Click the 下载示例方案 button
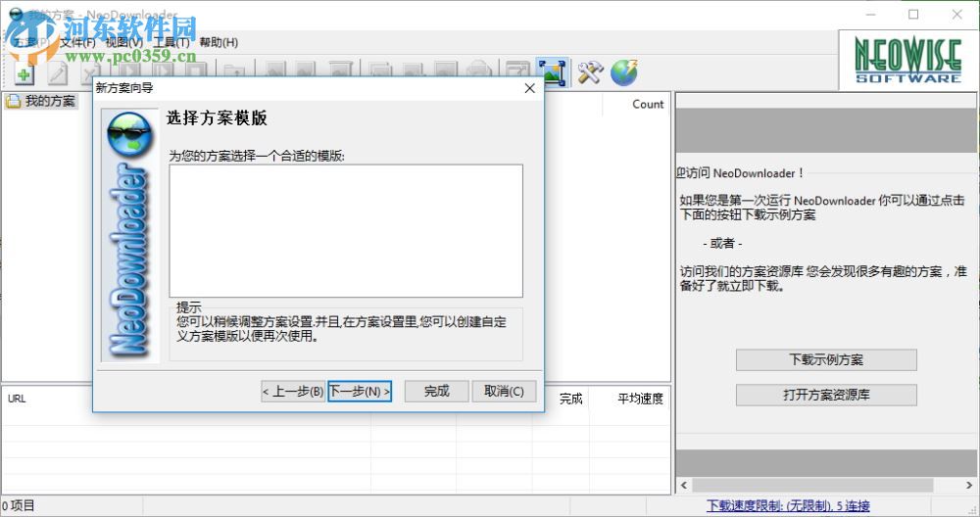This screenshot has width=980, height=517. click(x=826, y=359)
